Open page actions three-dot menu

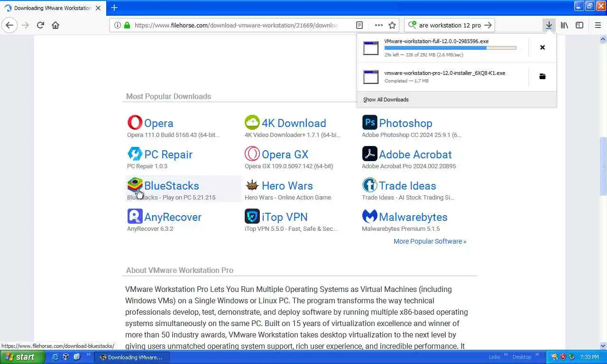click(x=378, y=25)
